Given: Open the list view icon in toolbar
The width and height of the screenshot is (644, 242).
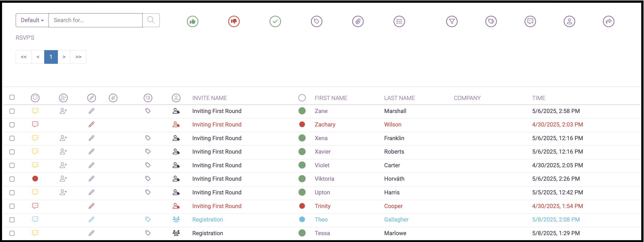Looking at the screenshot, I should click(x=399, y=21).
